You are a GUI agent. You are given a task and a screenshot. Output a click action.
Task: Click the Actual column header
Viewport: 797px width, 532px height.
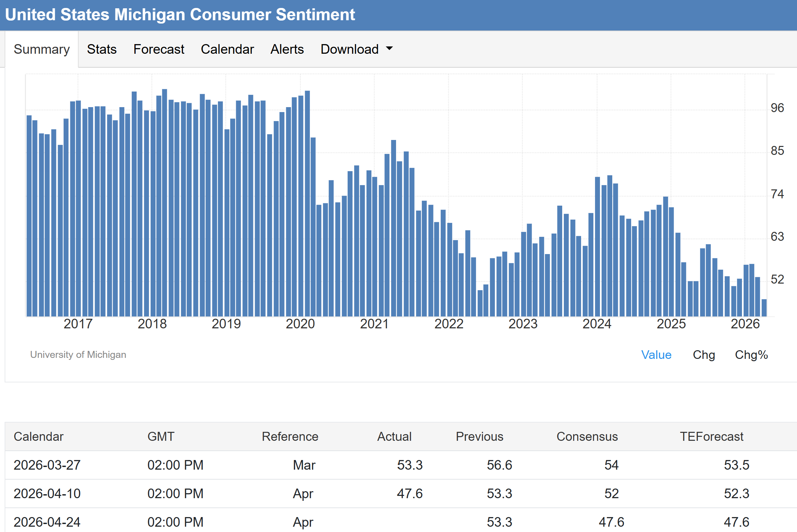[x=394, y=436]
